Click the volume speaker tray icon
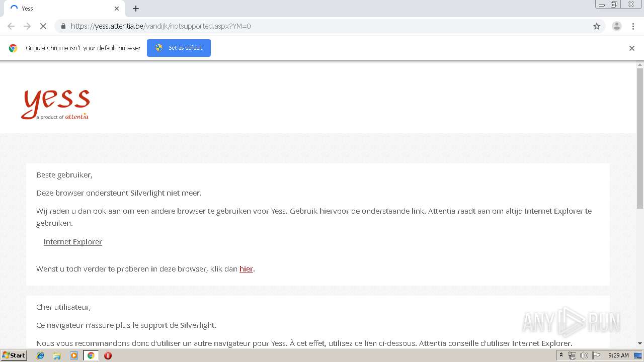 click(584, 355)
